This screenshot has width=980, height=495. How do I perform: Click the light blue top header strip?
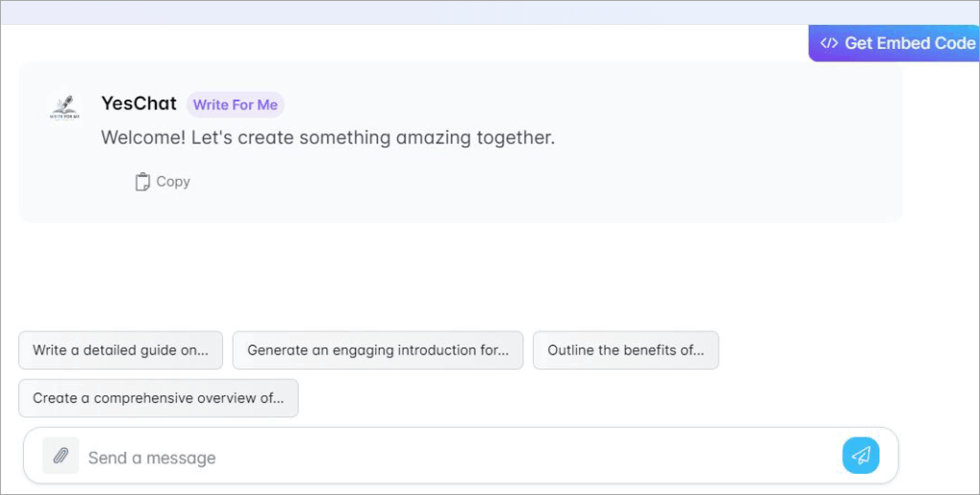(490, 12)
